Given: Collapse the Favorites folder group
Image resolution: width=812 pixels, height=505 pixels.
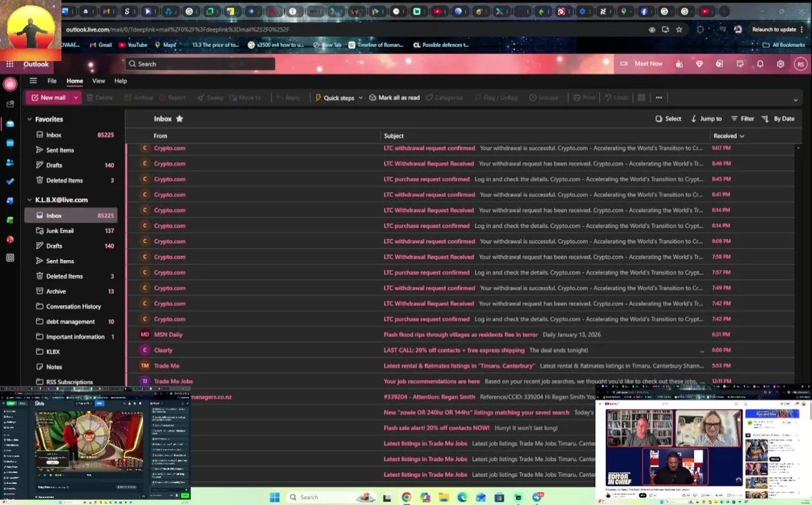Looking at the screenshot, I should tap(29, 119).
